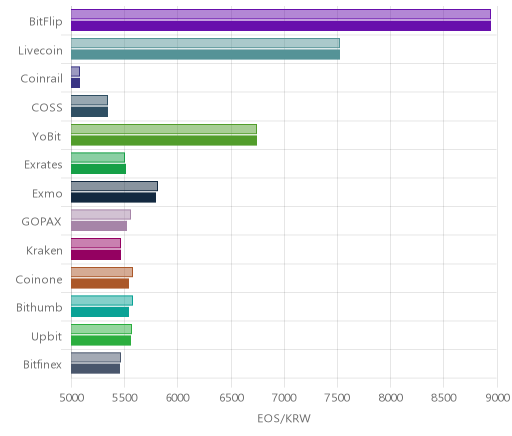Select the dark teal Livecoin bar
This screenshot has height=436, width=512.
205,55
